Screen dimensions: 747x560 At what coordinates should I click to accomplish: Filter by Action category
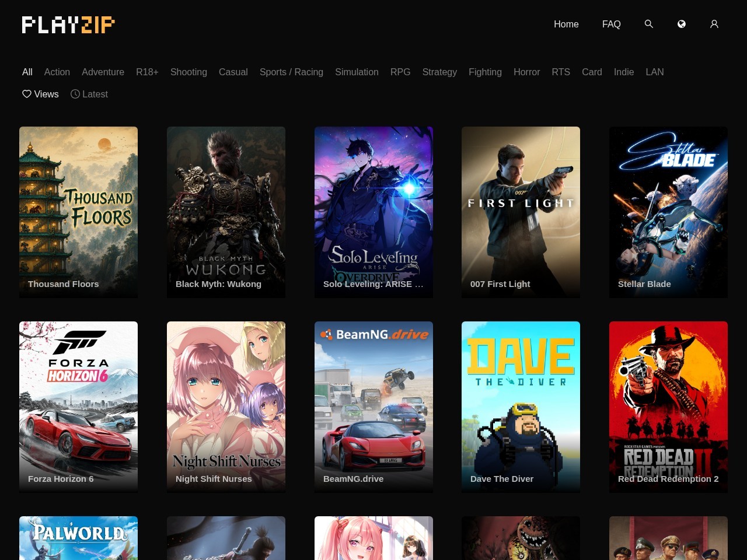[57, 72]
